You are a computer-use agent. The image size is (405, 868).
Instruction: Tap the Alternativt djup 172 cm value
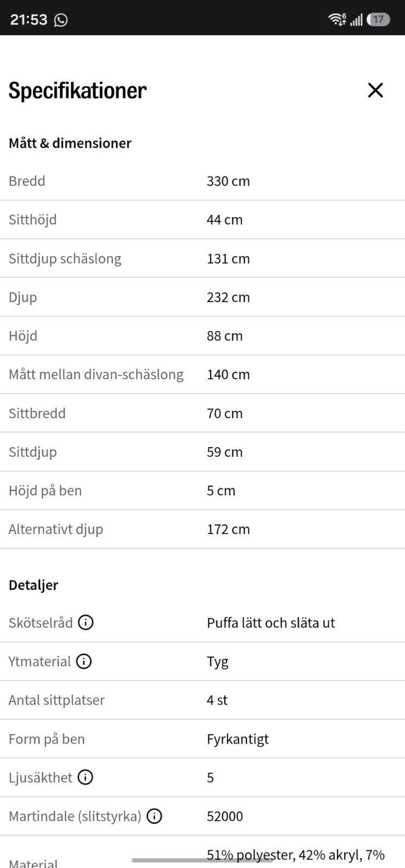click(x=228, y=529)
